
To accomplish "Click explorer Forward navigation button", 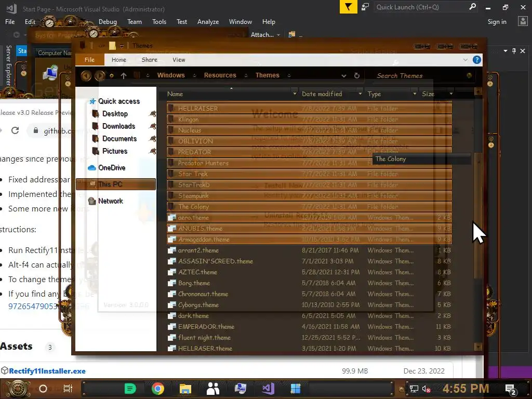I will pos(100,75).
